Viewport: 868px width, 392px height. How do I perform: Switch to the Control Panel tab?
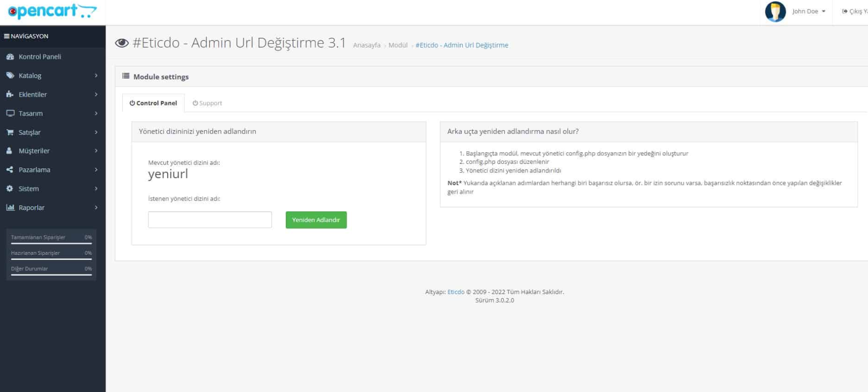click(x=153, y=103)
